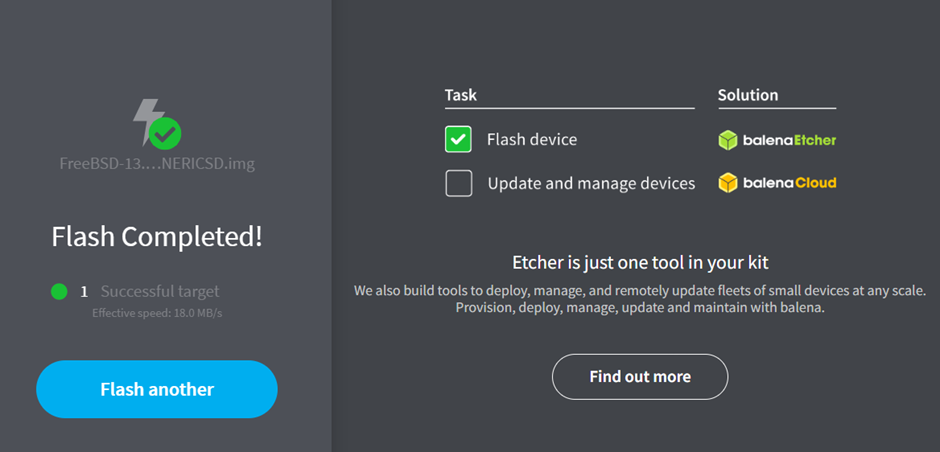Click the Flash another button
940x452 pixels.
point(157,389)
